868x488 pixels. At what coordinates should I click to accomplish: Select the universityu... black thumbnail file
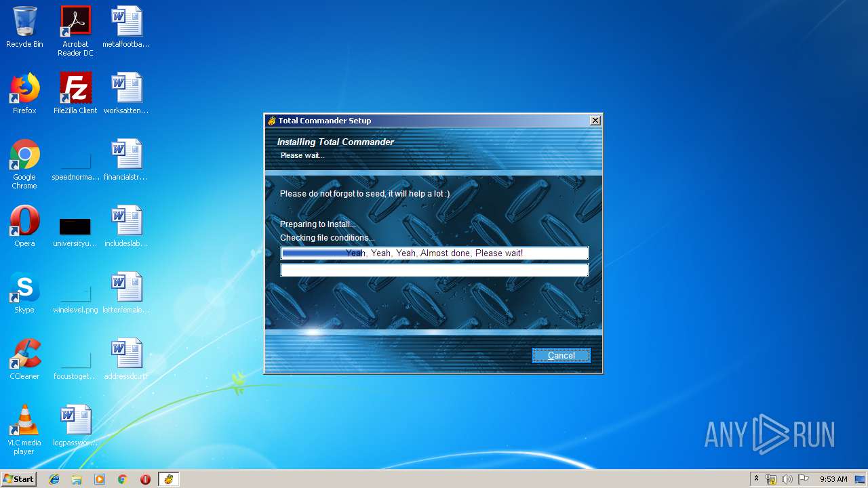[x=75, y=232]
